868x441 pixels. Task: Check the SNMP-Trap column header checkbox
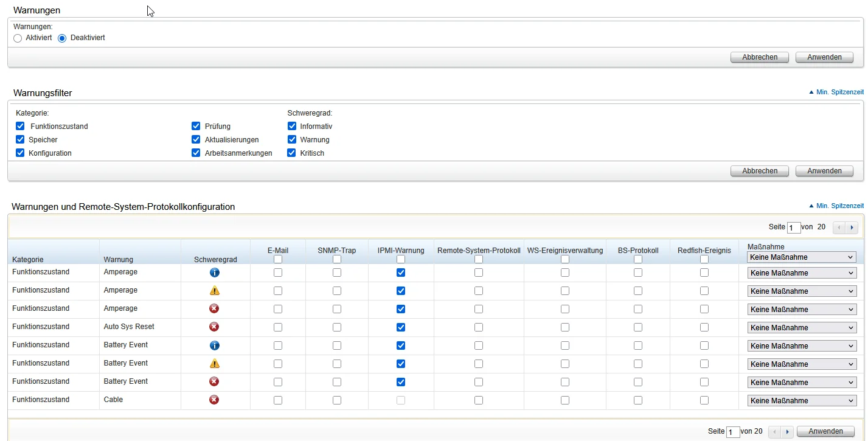point(337,259)
